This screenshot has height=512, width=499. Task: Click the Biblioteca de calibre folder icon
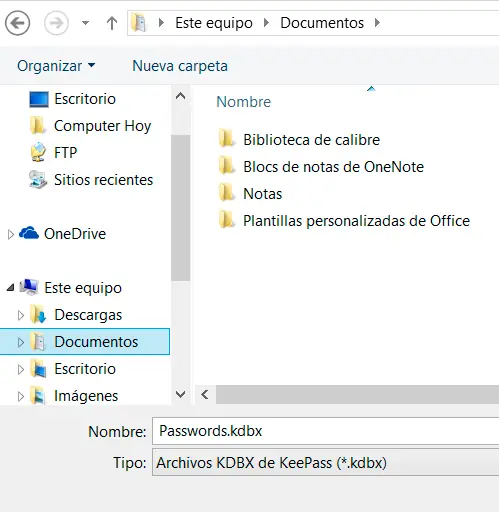[x=227, y=139]
